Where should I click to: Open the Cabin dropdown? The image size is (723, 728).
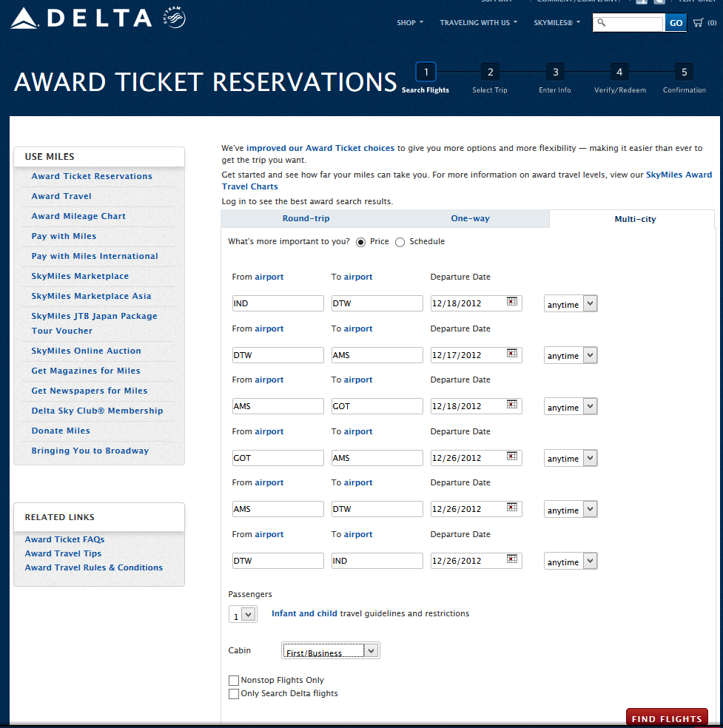click(x=331, y=651)
